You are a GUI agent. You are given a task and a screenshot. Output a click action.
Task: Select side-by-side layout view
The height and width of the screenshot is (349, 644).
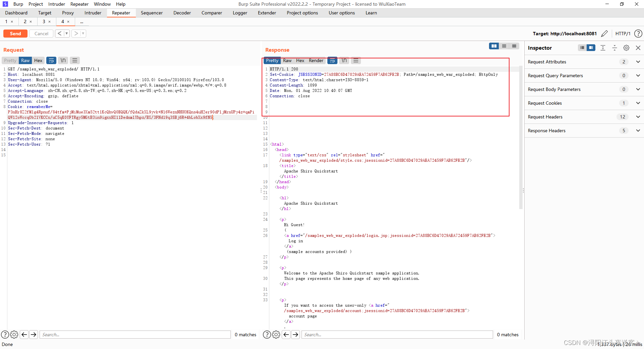click(494, 46)
